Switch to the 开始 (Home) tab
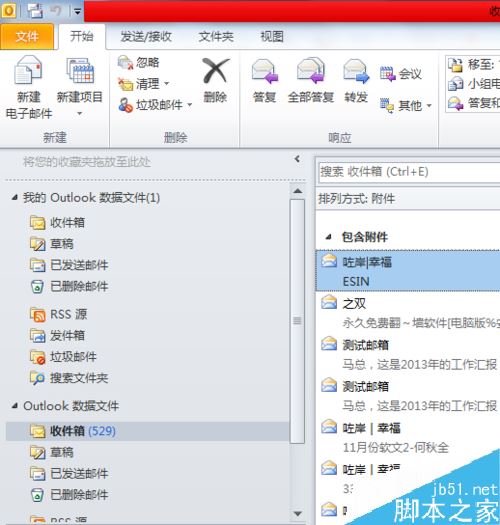This screenshot has height=525, width=500. tap(81, 36)
